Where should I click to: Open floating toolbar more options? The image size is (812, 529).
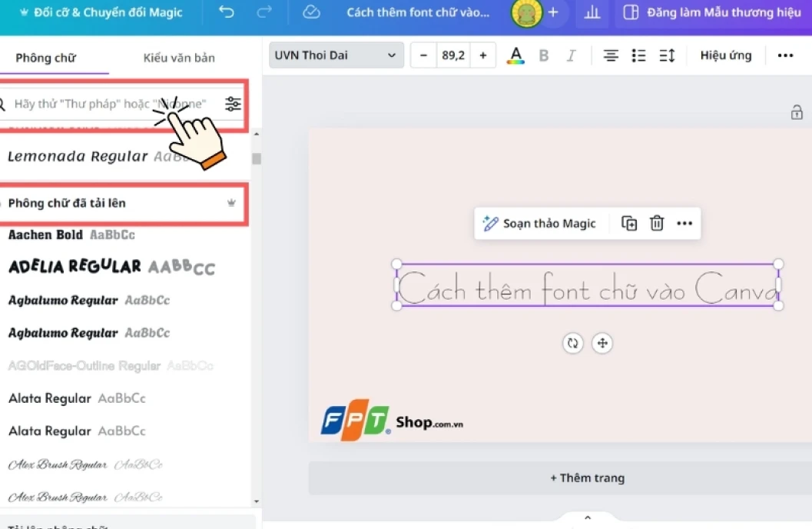point(684,223)
